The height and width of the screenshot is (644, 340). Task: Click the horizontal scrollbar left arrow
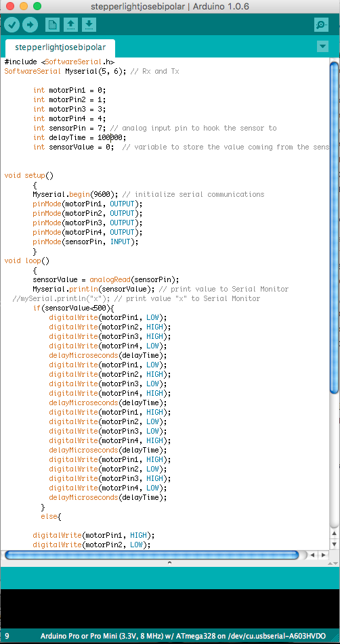click(x=313, y=555)
